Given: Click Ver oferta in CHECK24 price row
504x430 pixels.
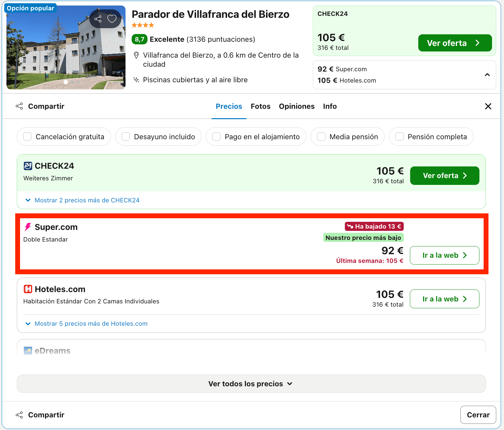Looking at the screenshot, I should click(445, 175).
